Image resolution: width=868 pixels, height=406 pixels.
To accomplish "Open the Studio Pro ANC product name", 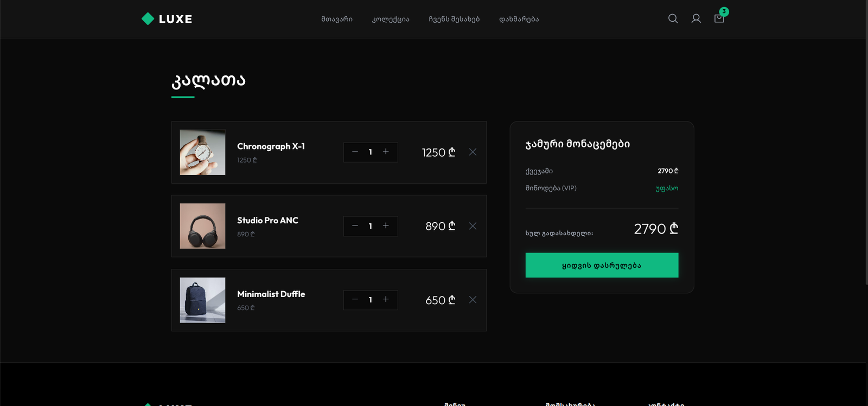I will [267, 221].
